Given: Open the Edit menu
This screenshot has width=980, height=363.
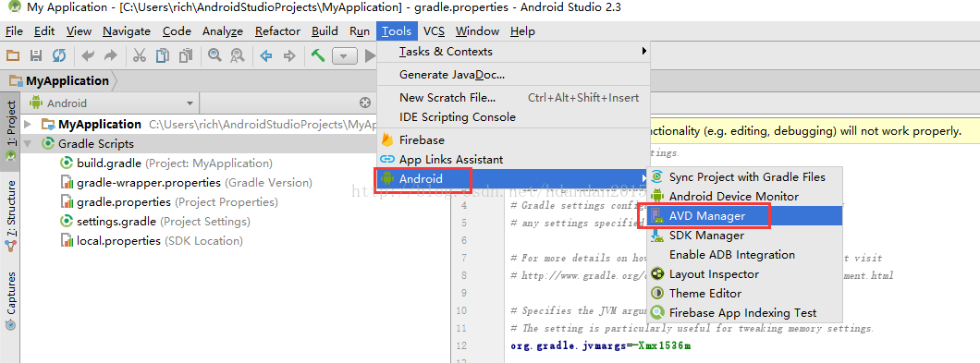Looking at the screenshot, I should pyautogui.click(x=44, y=31).
